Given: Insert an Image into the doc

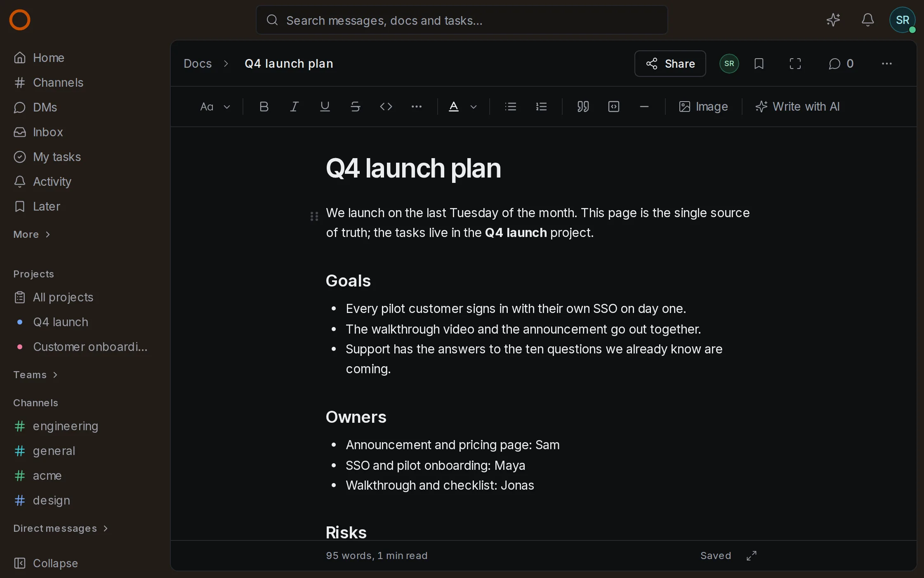Looking at the screenshot, I should pyautogui.click(x=704, y=107).
